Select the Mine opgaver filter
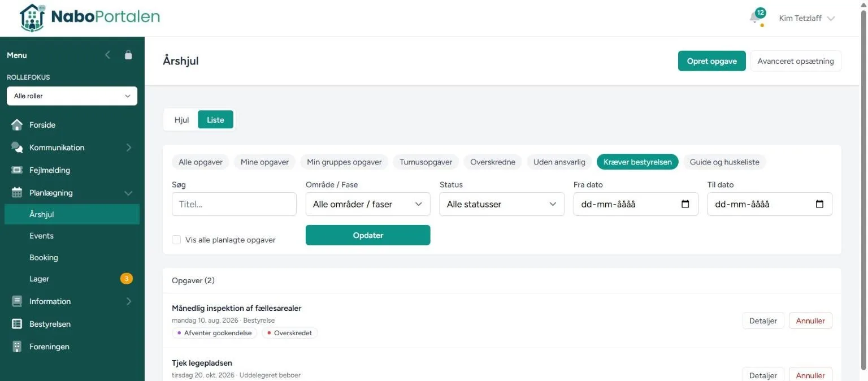Image resolution: width=868 pixels, height=381 pixels. tap(264, 162)
